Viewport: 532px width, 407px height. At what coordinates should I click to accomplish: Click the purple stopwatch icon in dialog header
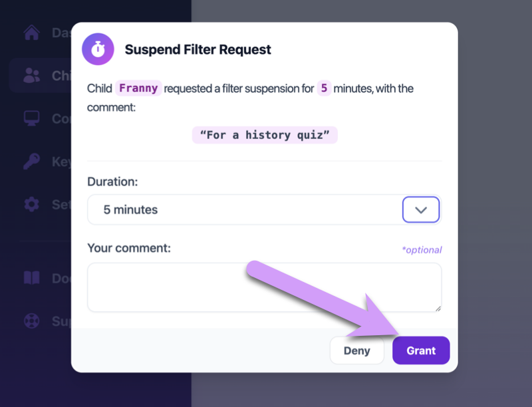click(98, 49)
